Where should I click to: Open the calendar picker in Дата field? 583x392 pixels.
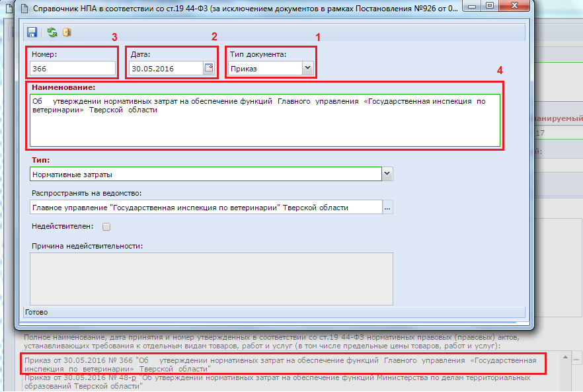pos(209,68)
